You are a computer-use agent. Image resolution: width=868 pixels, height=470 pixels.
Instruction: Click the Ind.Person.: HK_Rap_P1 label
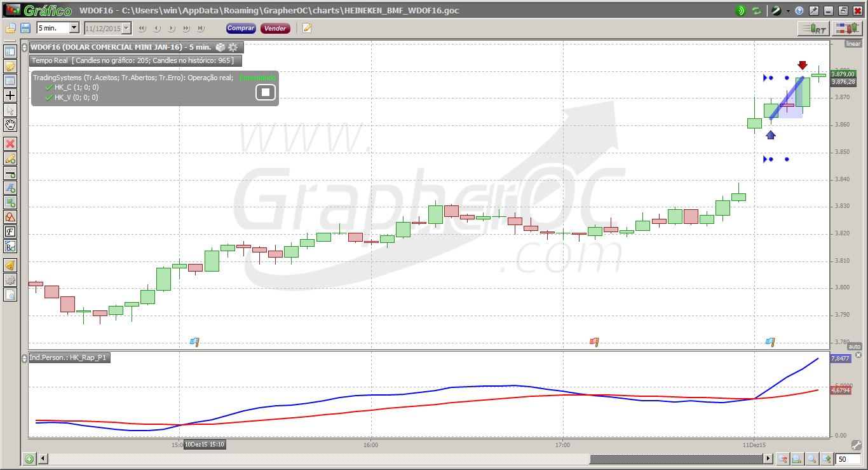[69, 358]
